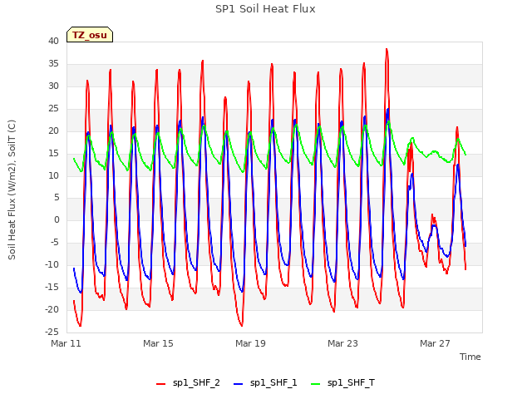Image resolution: width=532 pixels, height=399 pixels.
Task: Click the TZ_osu annotation label
Action: pos(90,35)
